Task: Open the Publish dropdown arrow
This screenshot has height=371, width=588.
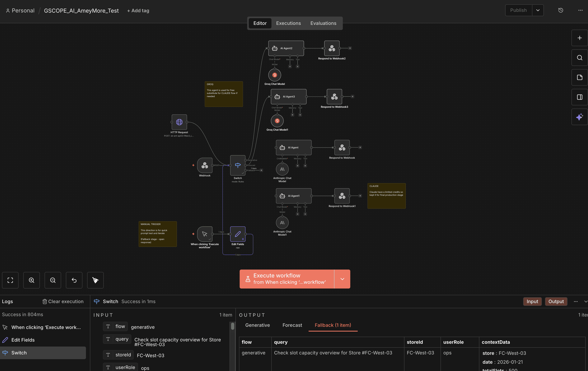Action: pos(538,10)
